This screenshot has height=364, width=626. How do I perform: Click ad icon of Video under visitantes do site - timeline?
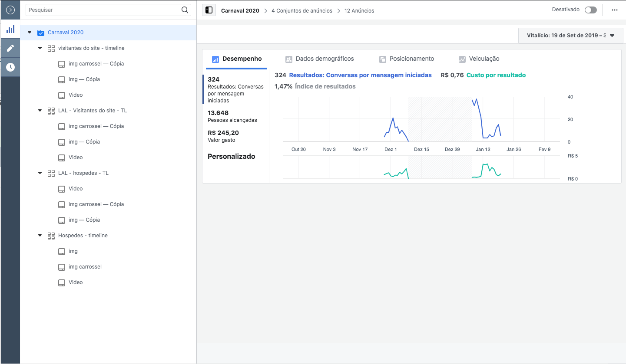pos(62,95)
